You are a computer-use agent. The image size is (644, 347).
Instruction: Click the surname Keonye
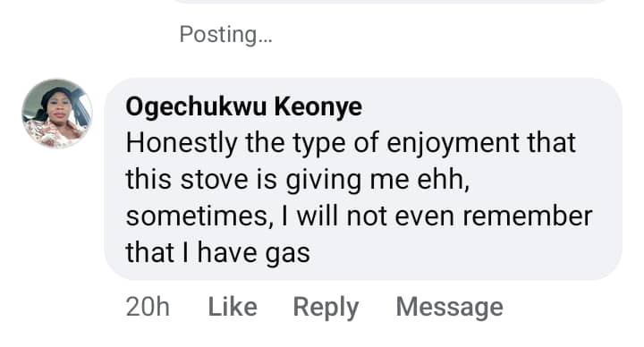[x=318, y=107]
